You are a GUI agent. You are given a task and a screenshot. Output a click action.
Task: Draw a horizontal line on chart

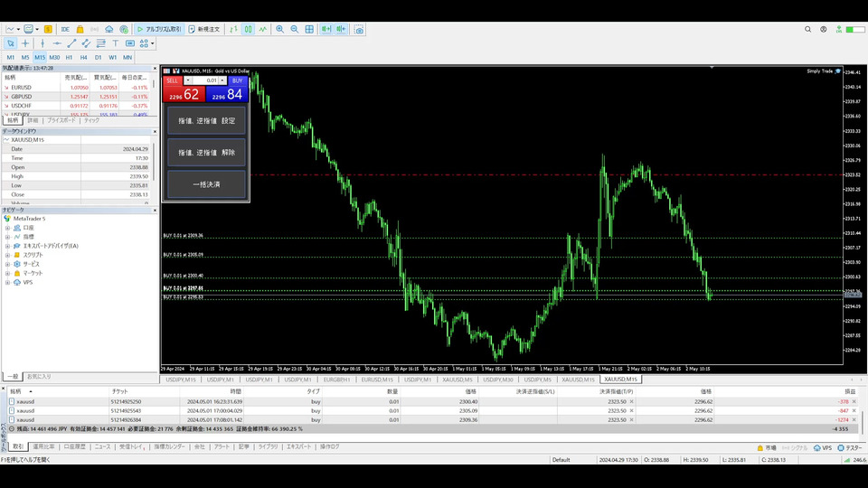pos(57,43)
